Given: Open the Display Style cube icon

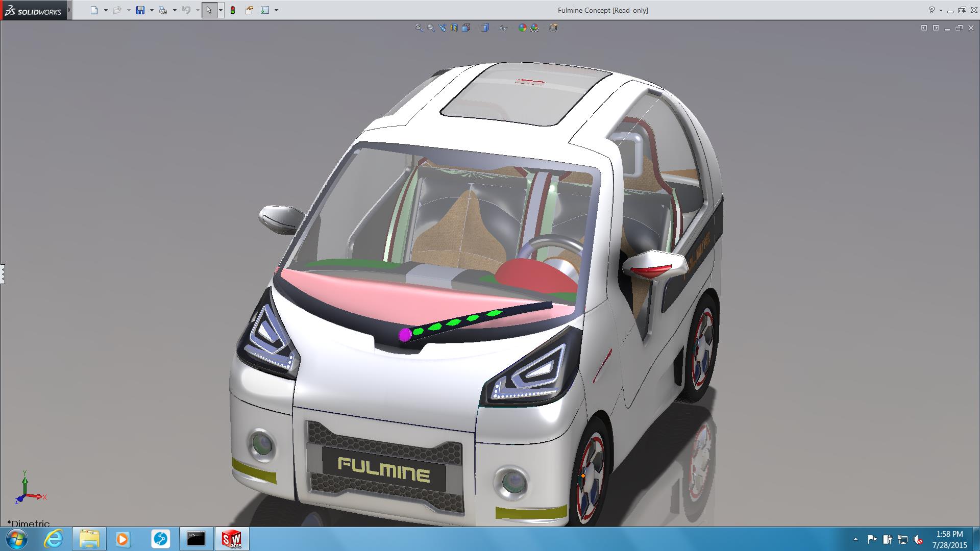Looking at the screenshot, I should tap(484, 28).
